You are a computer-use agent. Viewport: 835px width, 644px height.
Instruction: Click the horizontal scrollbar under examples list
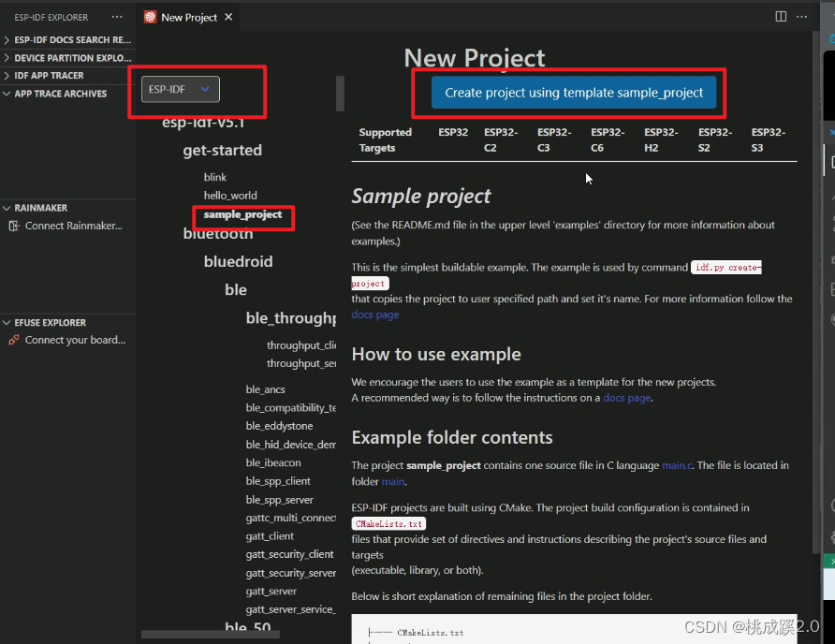pyautogui.click(x=211, y=634)
